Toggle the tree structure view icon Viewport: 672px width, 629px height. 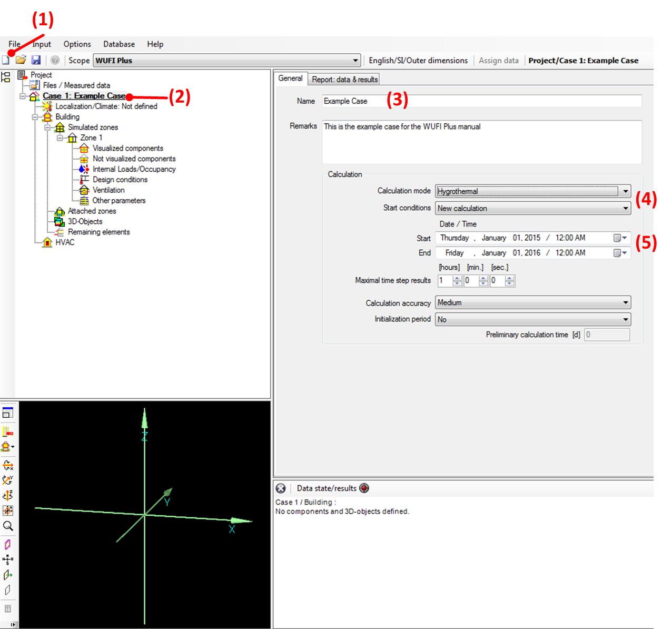pos(6,77)
